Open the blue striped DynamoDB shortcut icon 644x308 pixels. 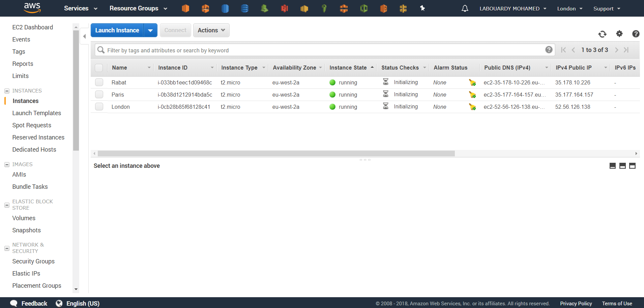coord(245,8)
